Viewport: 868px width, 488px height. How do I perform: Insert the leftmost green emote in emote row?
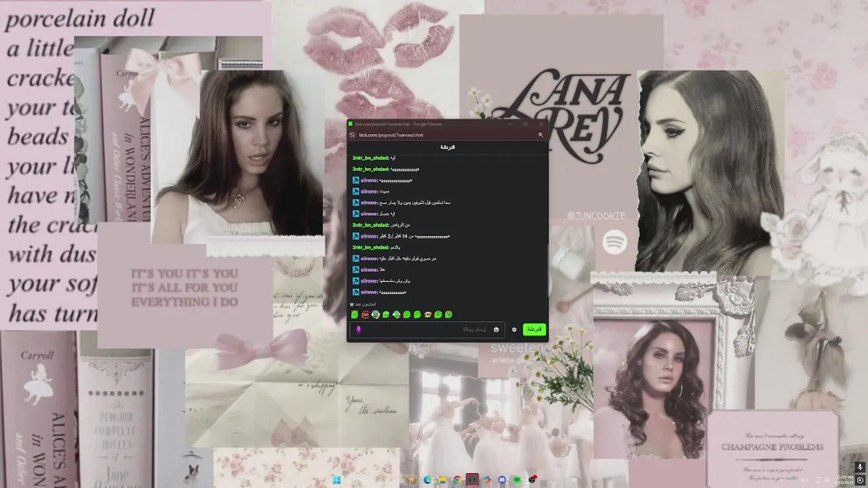click(x=355, y=314)
